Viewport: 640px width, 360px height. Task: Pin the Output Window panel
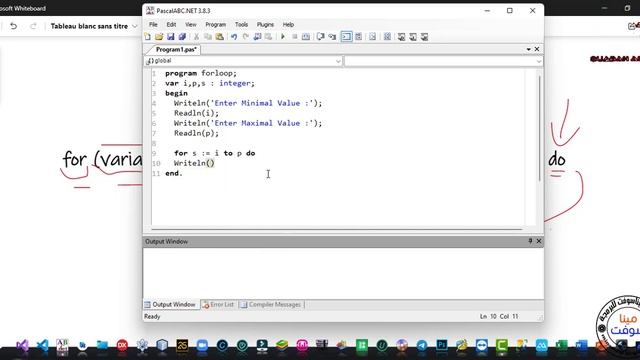(x=530, y=241)
